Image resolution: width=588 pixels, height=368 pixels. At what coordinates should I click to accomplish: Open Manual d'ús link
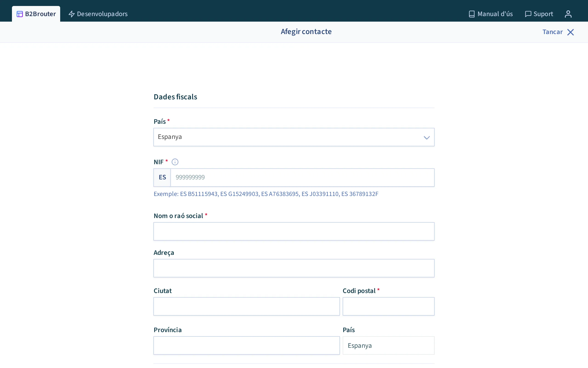[491, 14]
